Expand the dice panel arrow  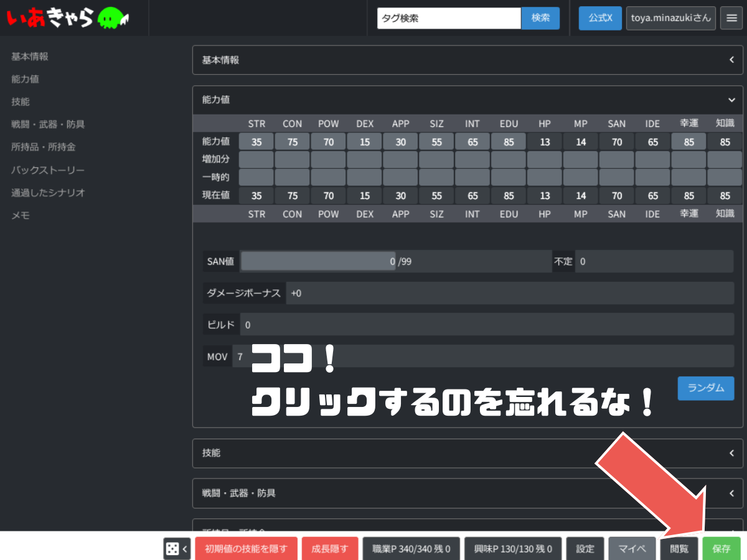pos(185,549)
